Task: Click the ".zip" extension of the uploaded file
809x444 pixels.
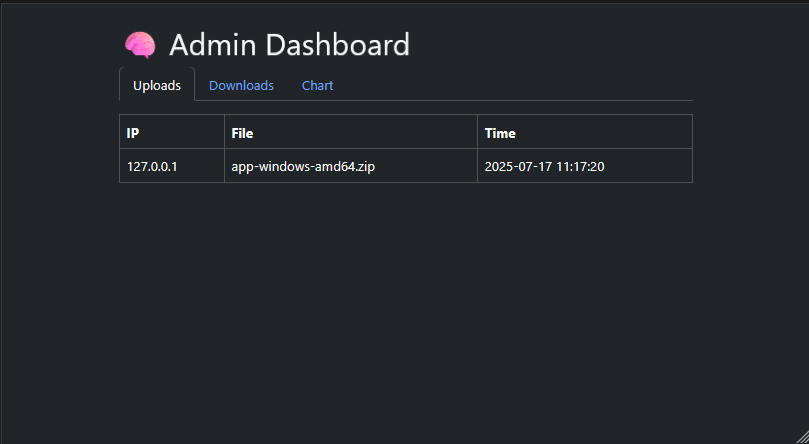Action: [364, 167]
